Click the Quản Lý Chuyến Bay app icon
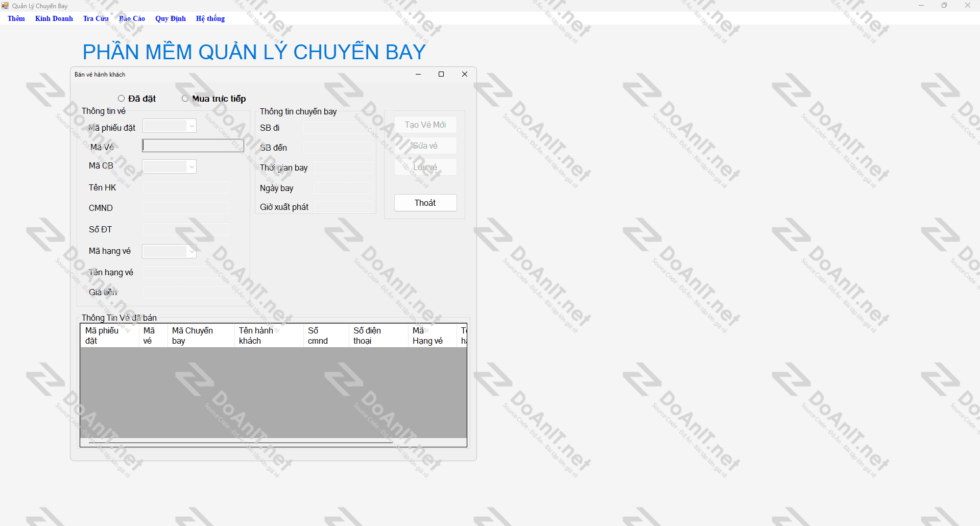Image resolution: width=980 pixels, height=526 pixels. click(x=5, y=6)
